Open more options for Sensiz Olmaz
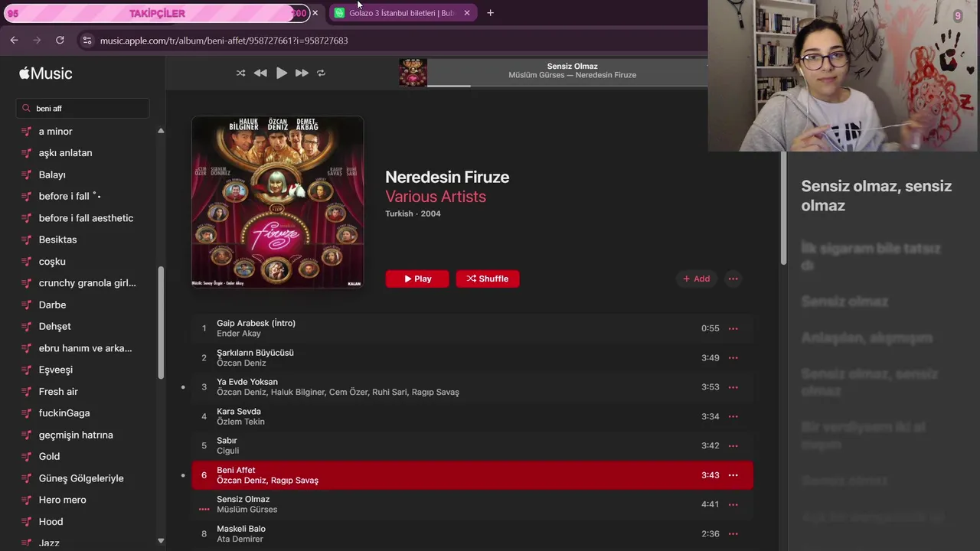The width and height of the screenshot is (980, 551). (733, 504)
